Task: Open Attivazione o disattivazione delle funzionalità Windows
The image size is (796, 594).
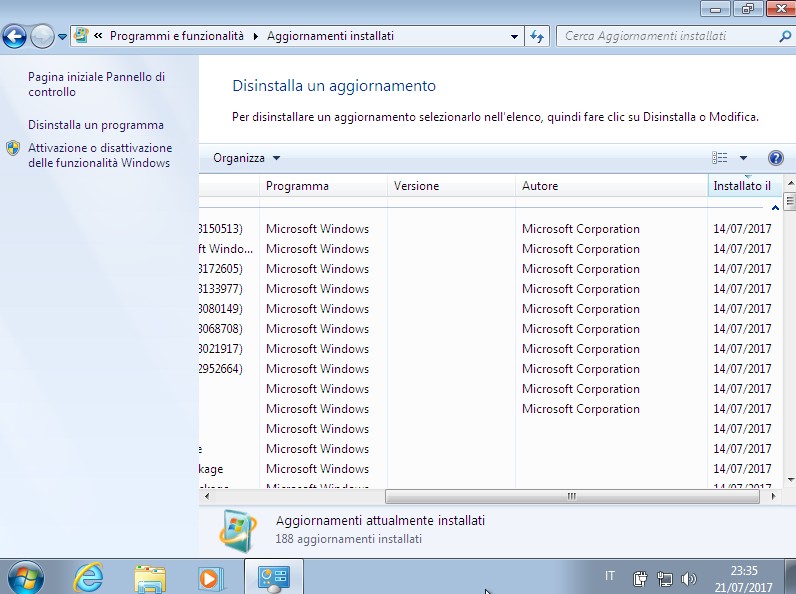Action: point(100,155)
